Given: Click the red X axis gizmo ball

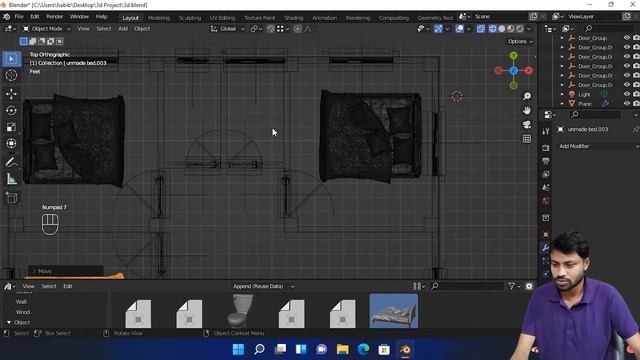Looking at the screenshot, I should tap(529, 71).
